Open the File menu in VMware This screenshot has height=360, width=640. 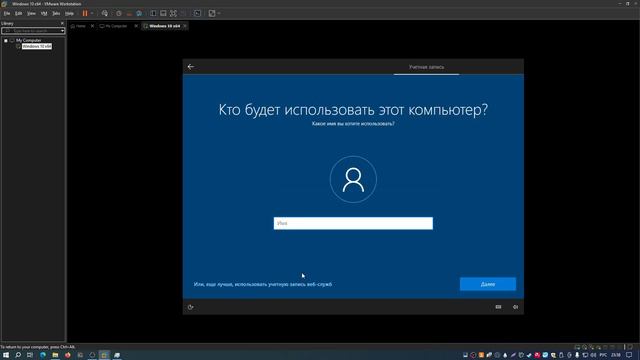(x=7, y=13)
